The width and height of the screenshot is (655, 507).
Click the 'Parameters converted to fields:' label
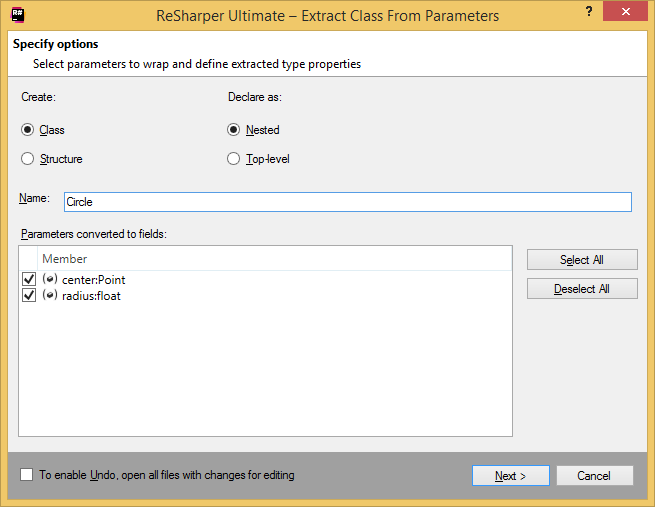pos(94,234)
